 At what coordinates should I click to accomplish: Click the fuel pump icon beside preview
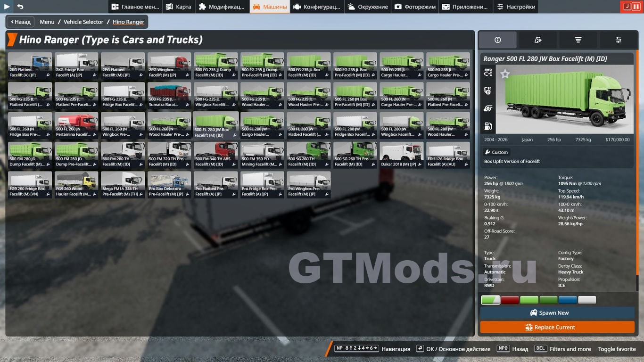coord(488,126)
